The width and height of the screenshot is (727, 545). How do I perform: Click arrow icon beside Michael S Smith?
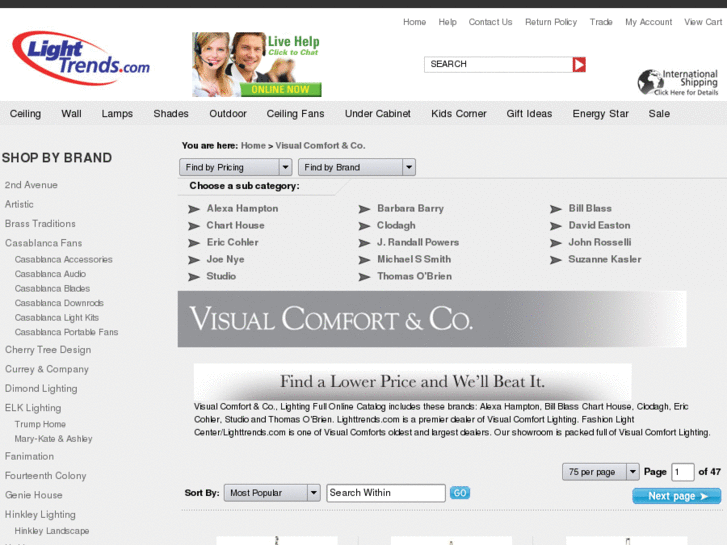tap(364, 260)
